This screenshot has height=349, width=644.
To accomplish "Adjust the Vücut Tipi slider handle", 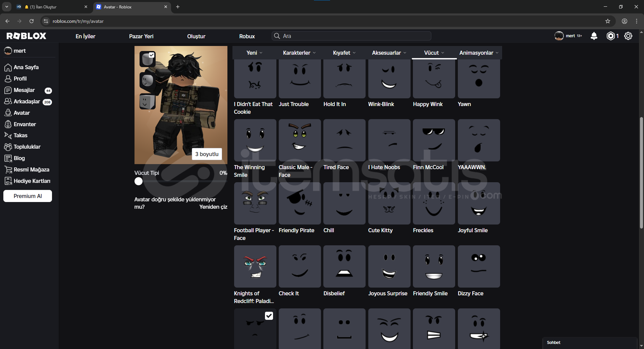I will click(x=139, y=181).
